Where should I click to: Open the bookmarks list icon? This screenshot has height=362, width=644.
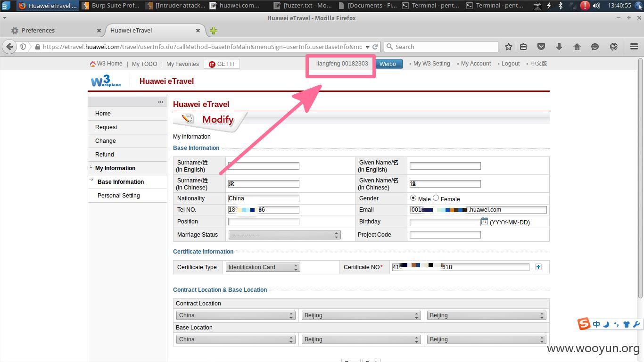(x=523, y=47)
